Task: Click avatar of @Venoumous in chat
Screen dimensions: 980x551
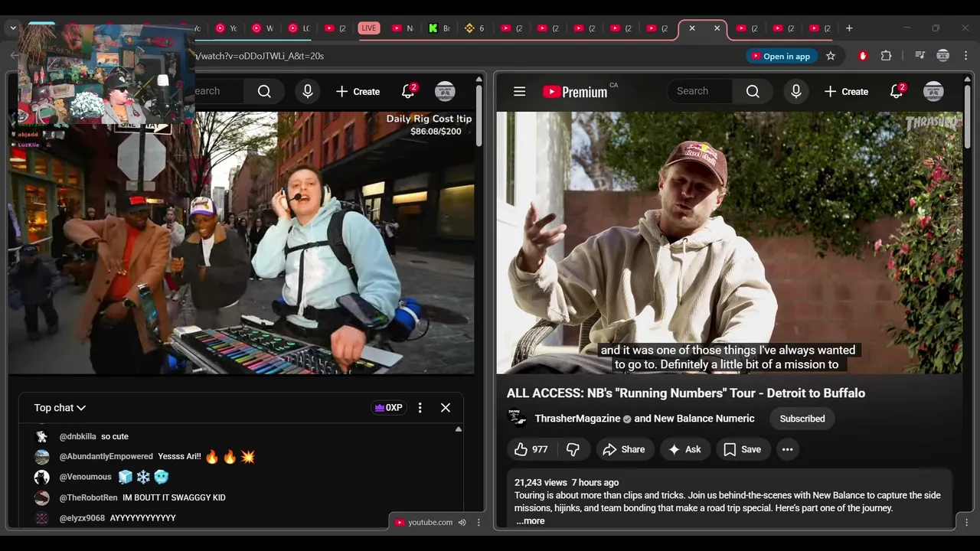Action: pyautogui.click(x=42, y=477)
